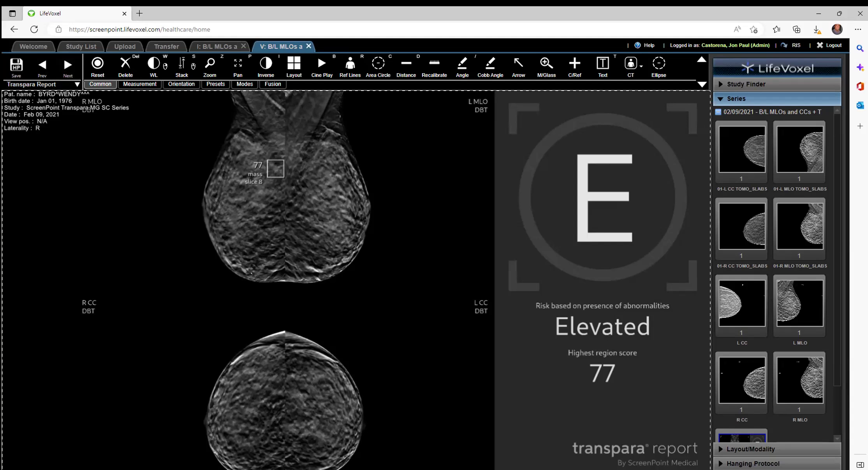This screenshot has height=470, width=868.
Task: Click the mass marker box scored 77
Action: [275, 169]
